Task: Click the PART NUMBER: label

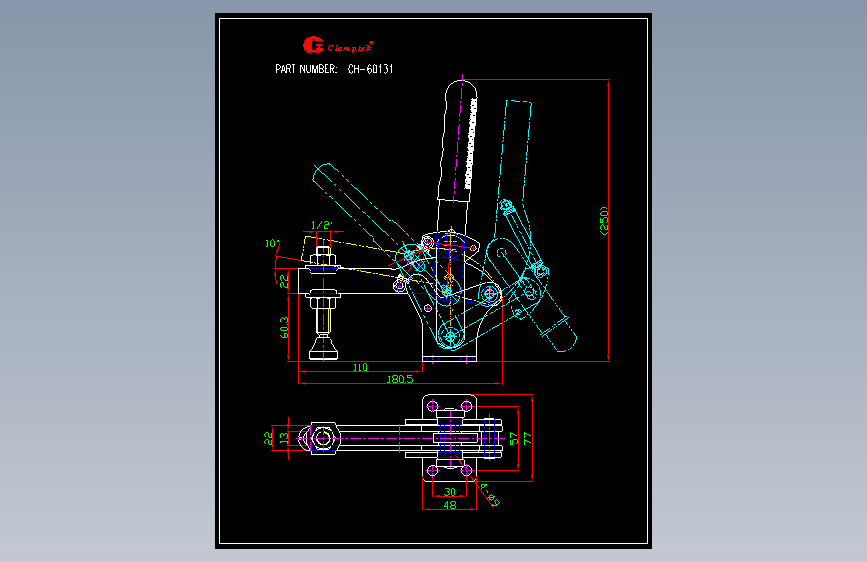Action: click(x=306, y=69)
